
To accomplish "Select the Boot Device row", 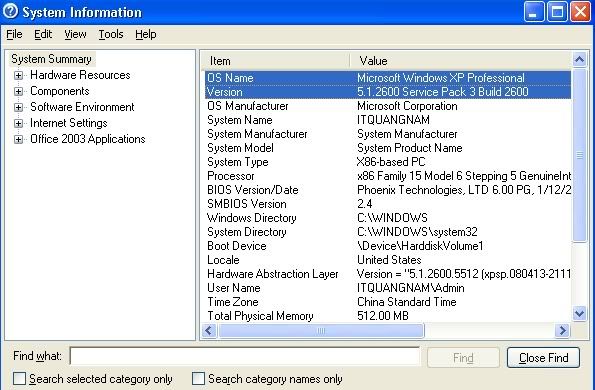I will (x=388, y=246).
